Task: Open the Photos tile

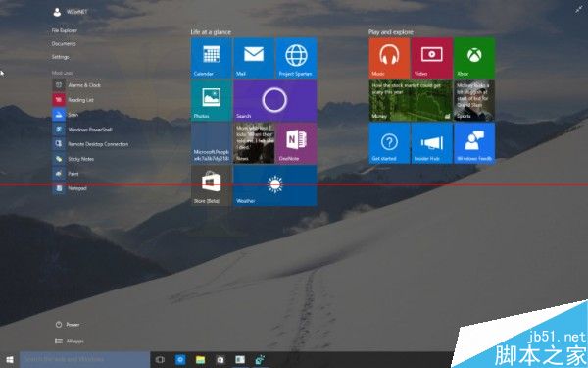Action: tap(211, 101)
